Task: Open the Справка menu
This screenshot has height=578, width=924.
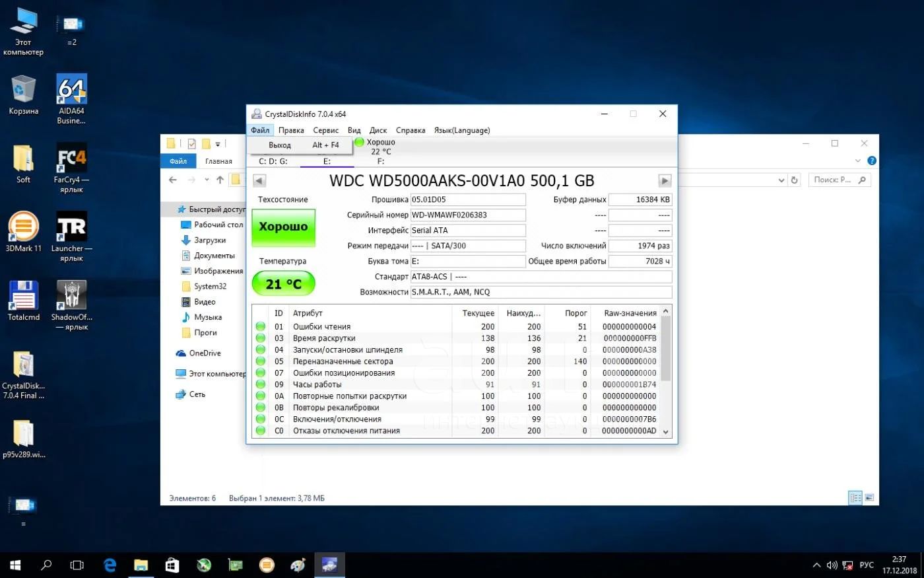Action: click(411, 130)
